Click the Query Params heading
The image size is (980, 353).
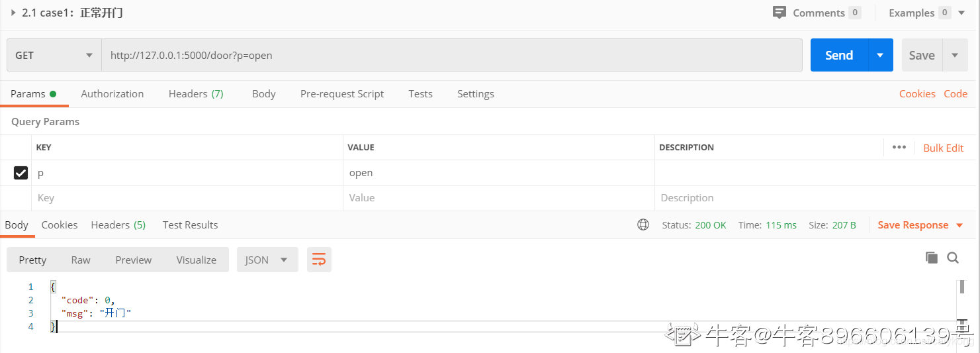pos(45,122)
